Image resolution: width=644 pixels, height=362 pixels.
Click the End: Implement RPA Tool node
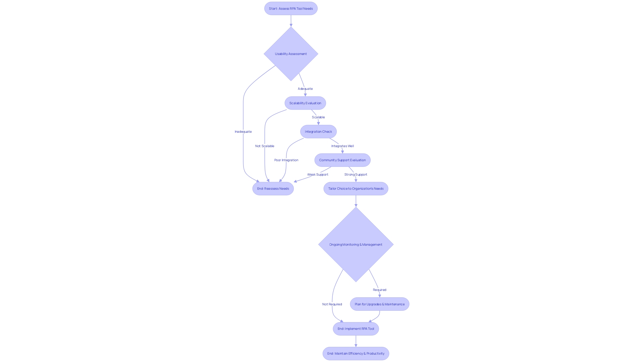(356, 328)
